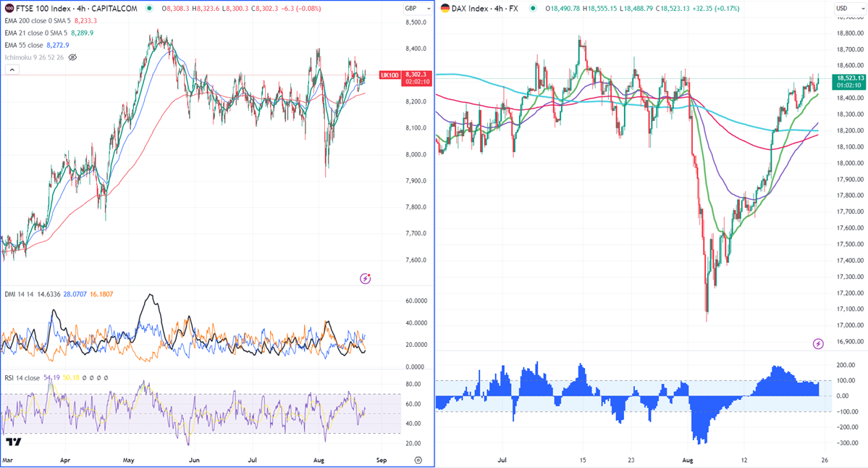
Task: Click the 17,000.00 level on DAX price scale
Action: coord(851,326)
